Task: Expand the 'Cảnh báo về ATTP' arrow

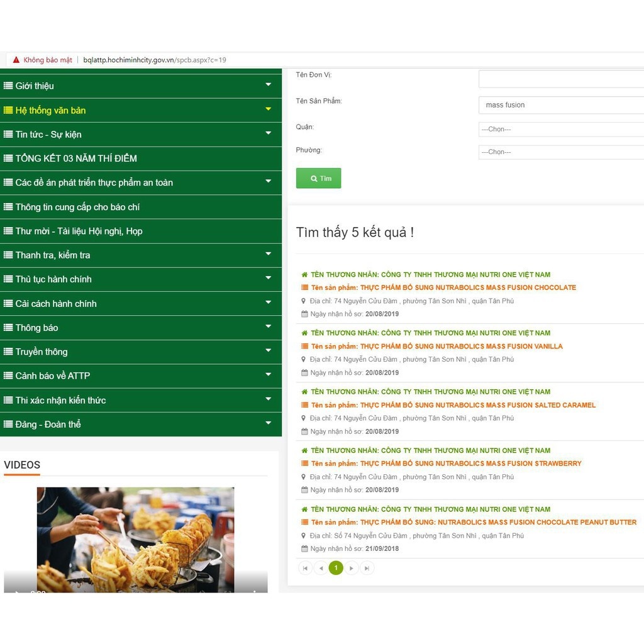Action: 268,375
